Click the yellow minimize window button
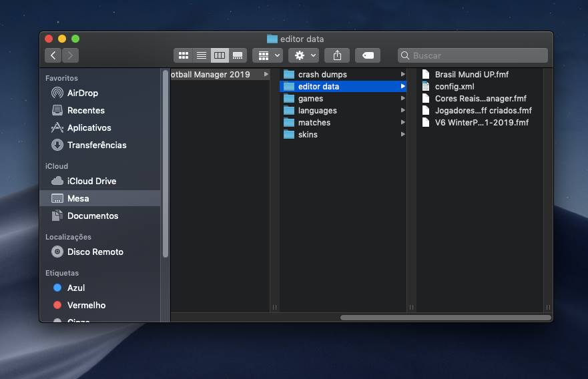Image resolution: width=588 pixels, height=379 pixels. pyautogui.click(x=62, y=39)
